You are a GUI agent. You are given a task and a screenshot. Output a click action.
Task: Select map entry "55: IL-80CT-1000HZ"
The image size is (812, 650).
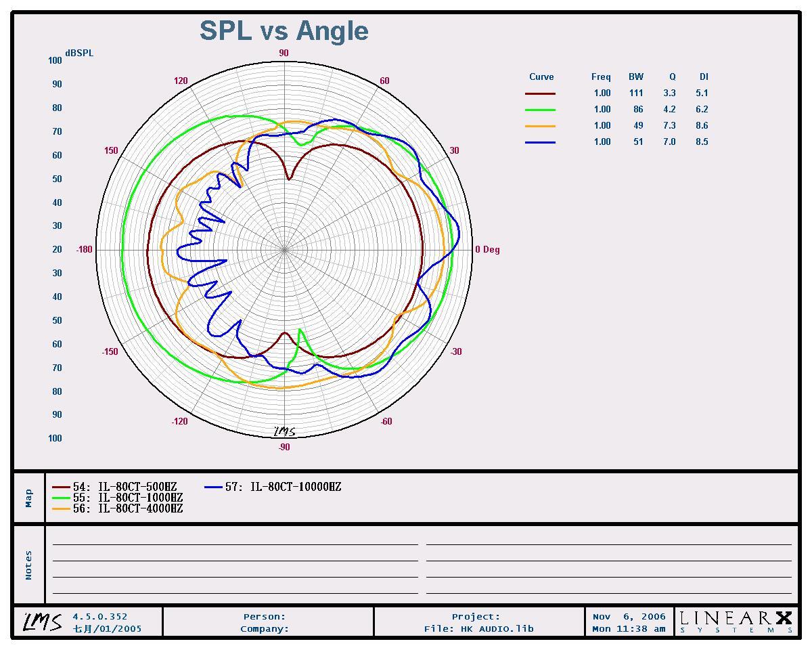118,498
